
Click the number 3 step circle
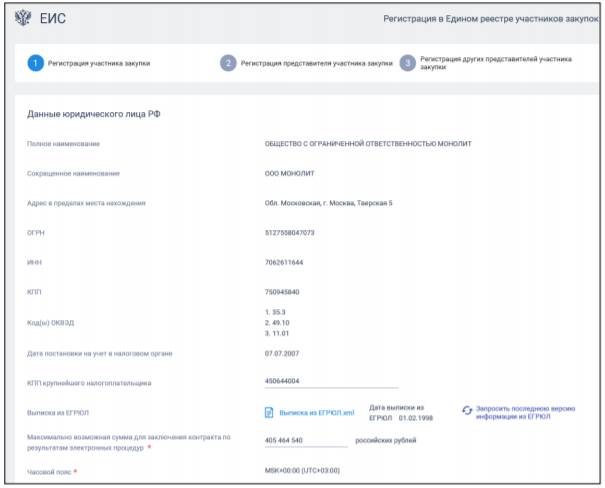pyautogui.click(x=407, y=63)
